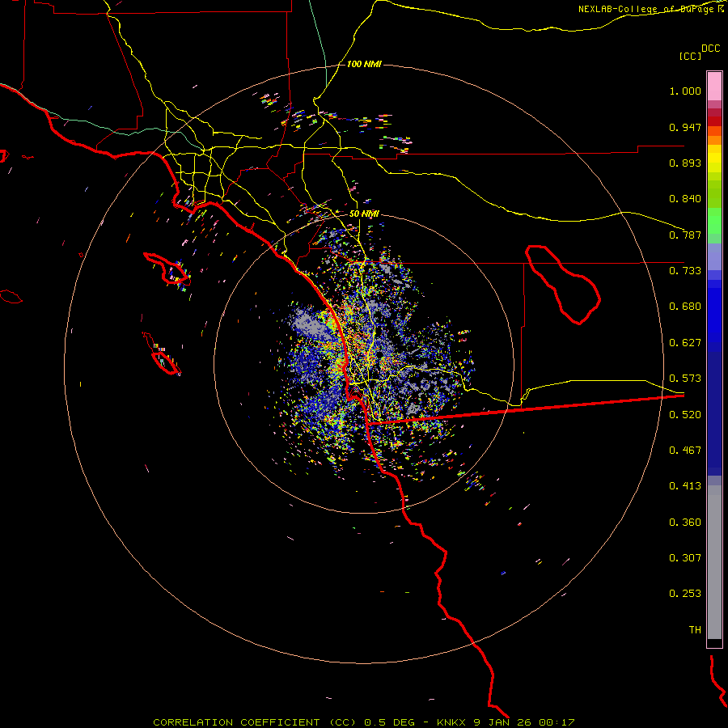Click the lavender segment near 0.733 on the scale

click(x=714, y=256)
